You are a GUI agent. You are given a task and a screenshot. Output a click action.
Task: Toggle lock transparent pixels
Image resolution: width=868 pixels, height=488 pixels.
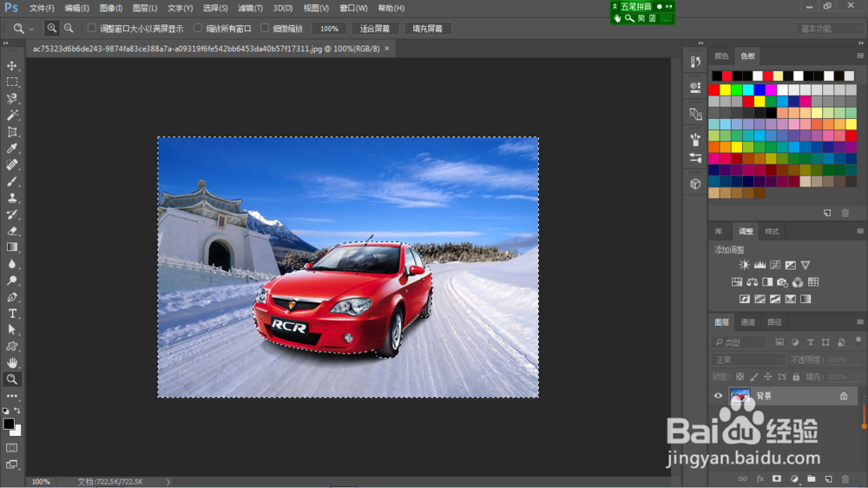740,377
